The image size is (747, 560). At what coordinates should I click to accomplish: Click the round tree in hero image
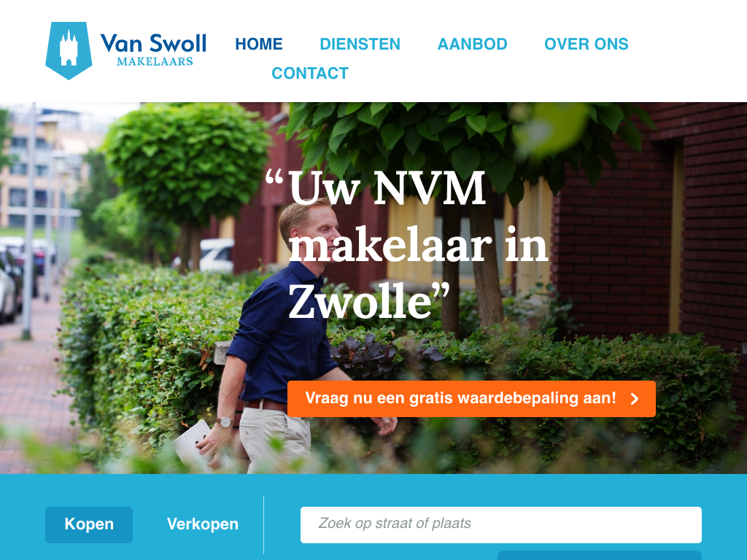click(187, 162)
